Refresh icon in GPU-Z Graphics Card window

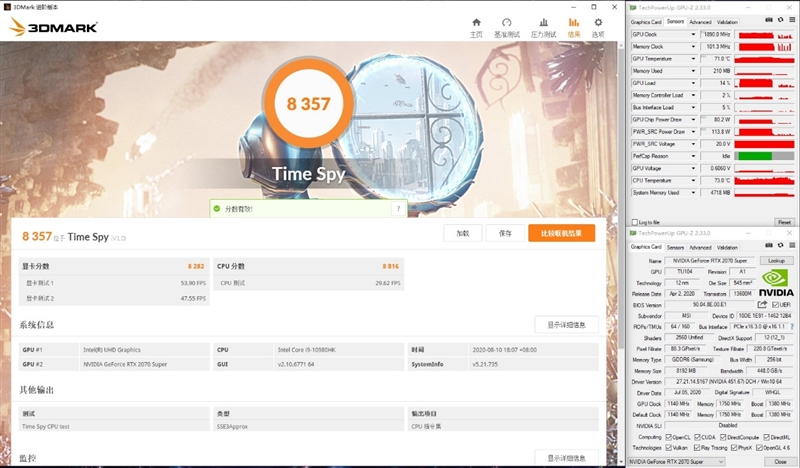(780, 245)
